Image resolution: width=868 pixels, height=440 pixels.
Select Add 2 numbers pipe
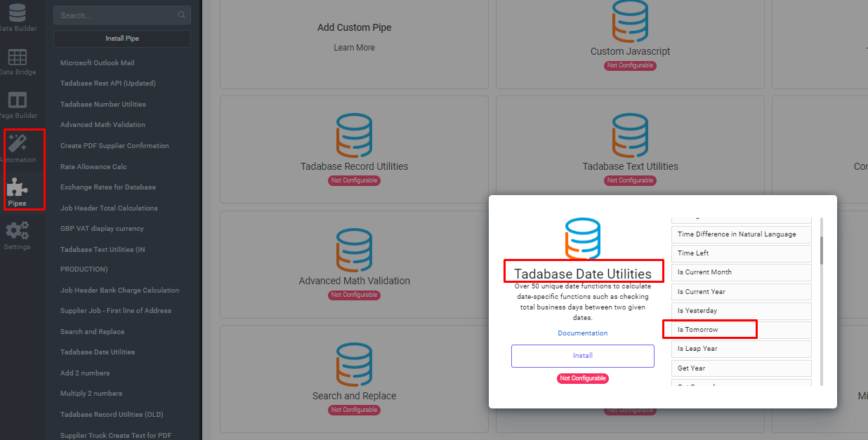[85, 373]
